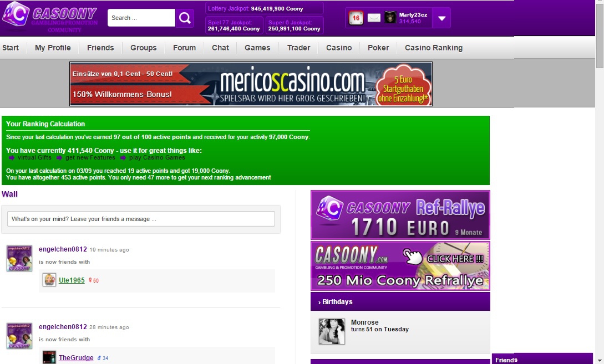The width and height of the screenshot is (604, 364).
Task: Open engelchen0812 name on 28 minutes post
Action: (x=63, y=327)
